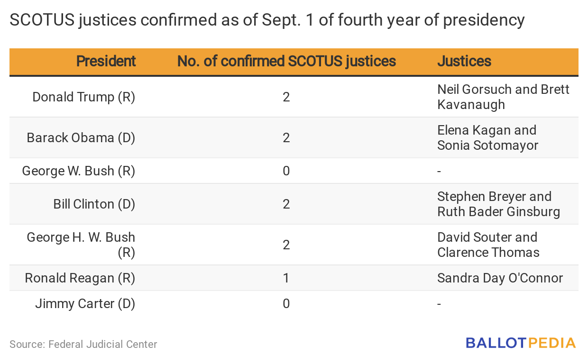Select the Justices column header

(x=464, y=61)
